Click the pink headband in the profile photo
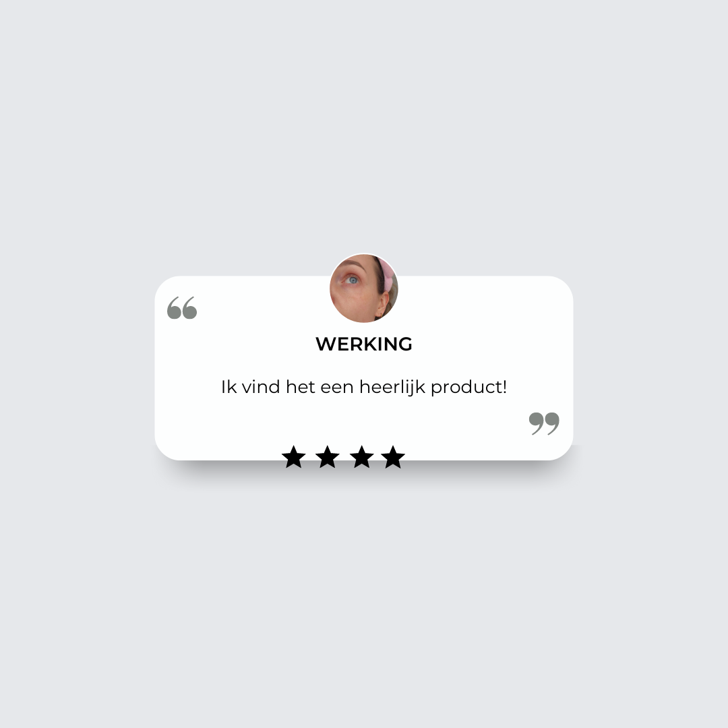Screen dimensions: 728x728 388,277
